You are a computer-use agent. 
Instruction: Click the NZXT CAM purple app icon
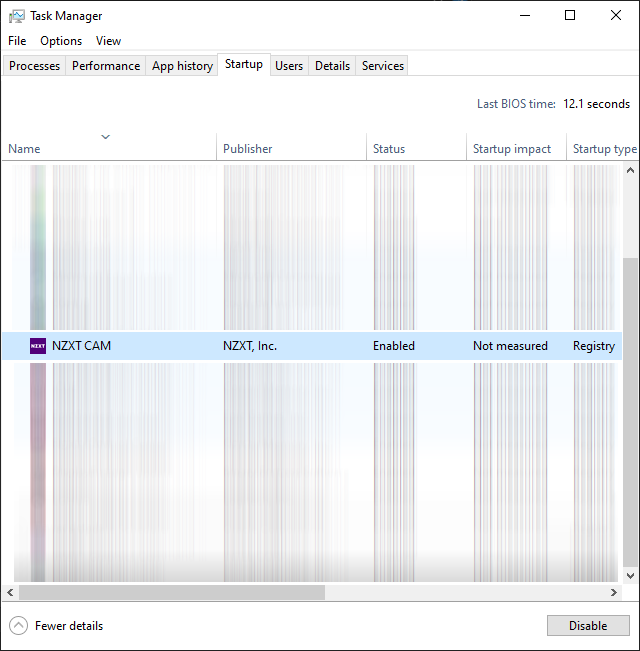pos(38,346)
